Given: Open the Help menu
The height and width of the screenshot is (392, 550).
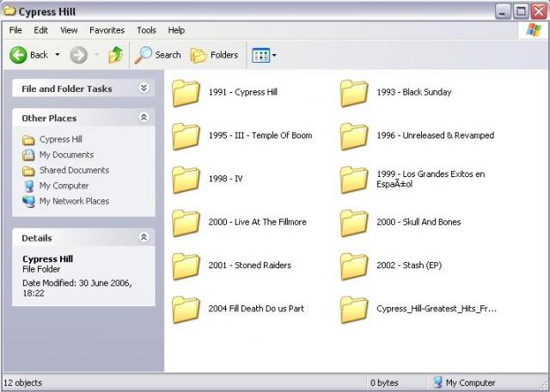Looking at the screenshot, I should pyautogui.click(x=176, y=30).
